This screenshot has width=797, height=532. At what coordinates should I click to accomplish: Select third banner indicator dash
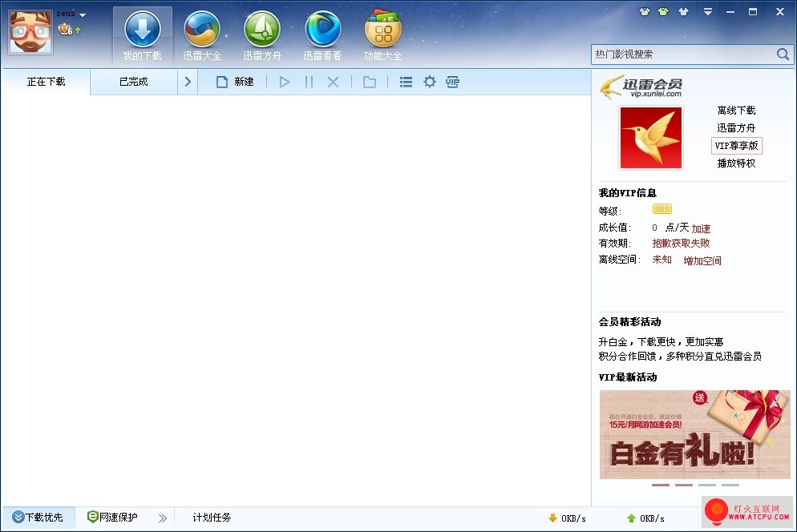pyautogui.click(x=707, y=486)
